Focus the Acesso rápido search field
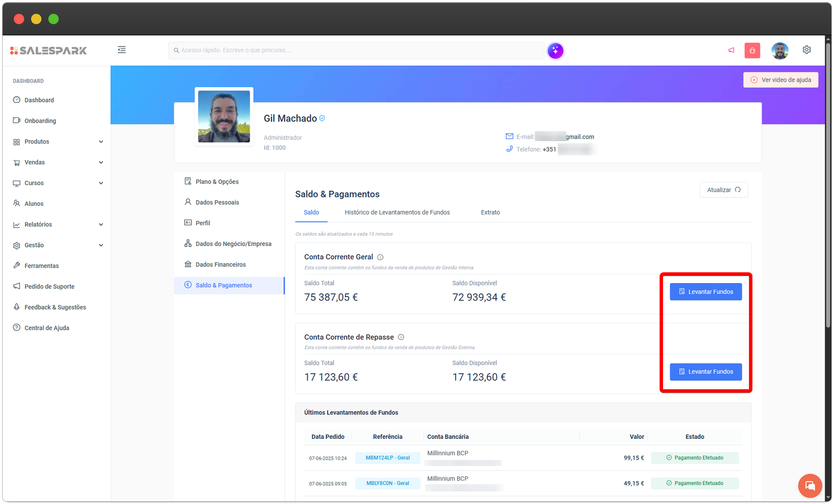This screenshot has height=504, width=834. click(357, 51)
